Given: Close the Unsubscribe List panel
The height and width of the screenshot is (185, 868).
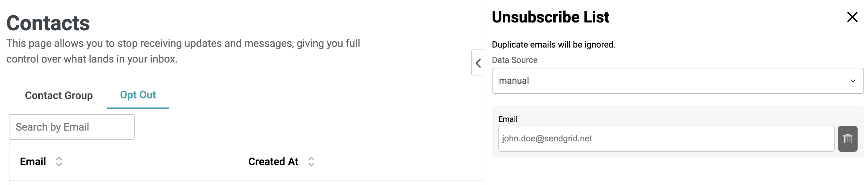Looking at the screenshot, I should 852,17.
